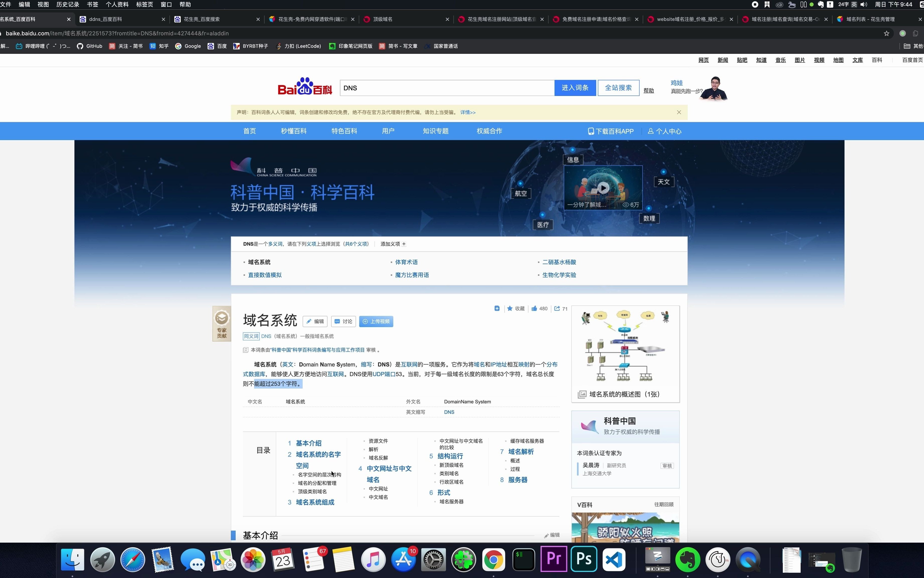Open 其他 bookmarks folder
This screenshot has width=924, height=578.
tap(914, 46)
